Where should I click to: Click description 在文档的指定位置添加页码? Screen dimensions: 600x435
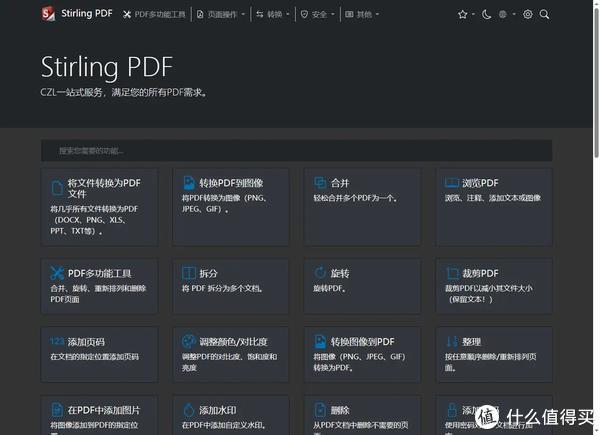[95, 357]
